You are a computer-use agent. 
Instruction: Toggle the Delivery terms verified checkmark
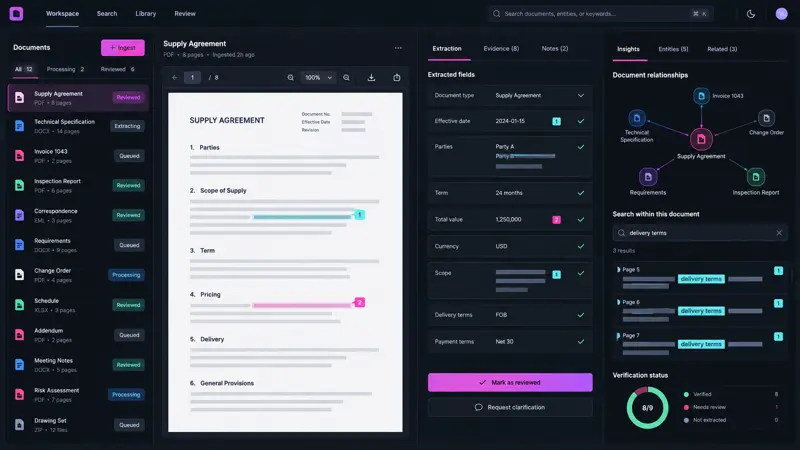tap(581, 315)
